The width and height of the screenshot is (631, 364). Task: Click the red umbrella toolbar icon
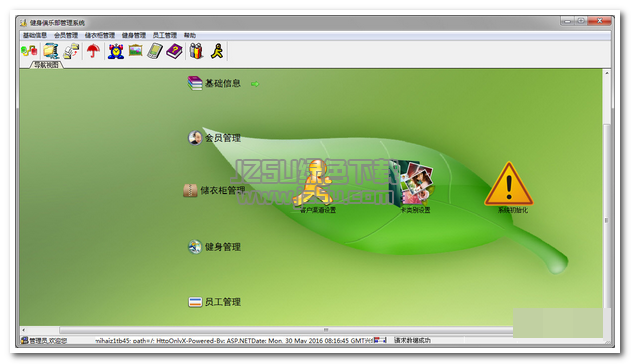point(93,51)
